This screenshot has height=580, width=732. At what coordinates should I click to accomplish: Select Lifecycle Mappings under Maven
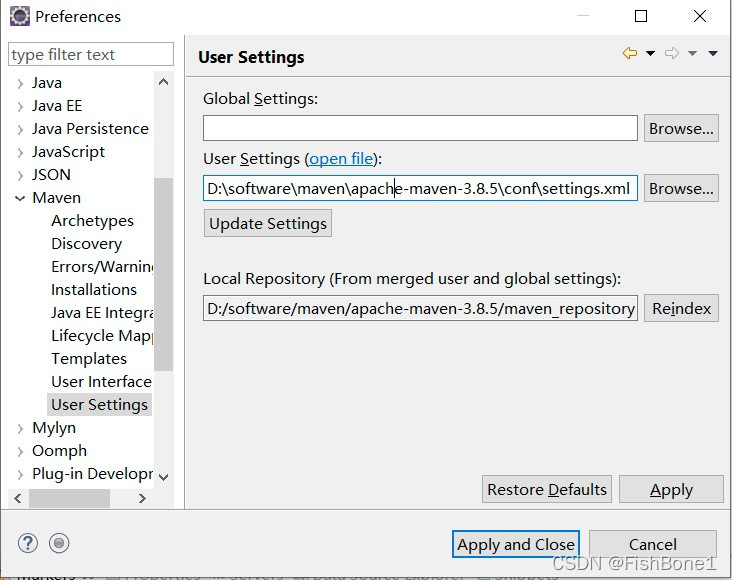tap(102, 335)
